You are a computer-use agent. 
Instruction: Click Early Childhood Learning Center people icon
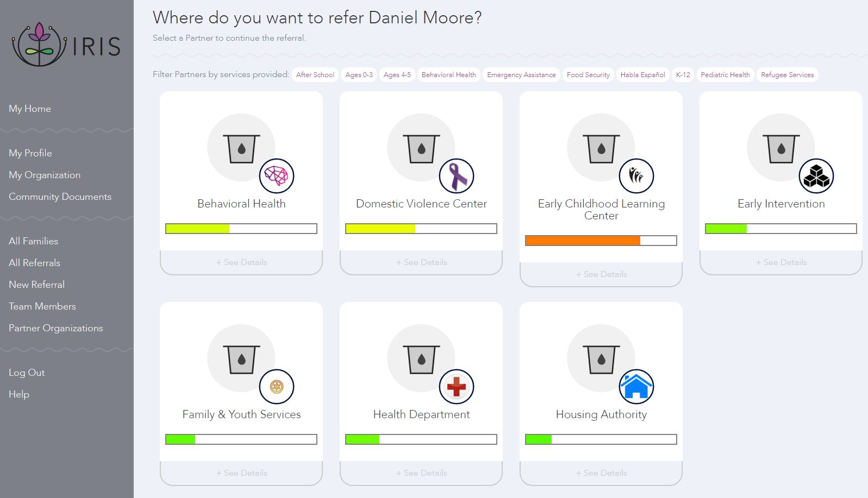[636, 176]
